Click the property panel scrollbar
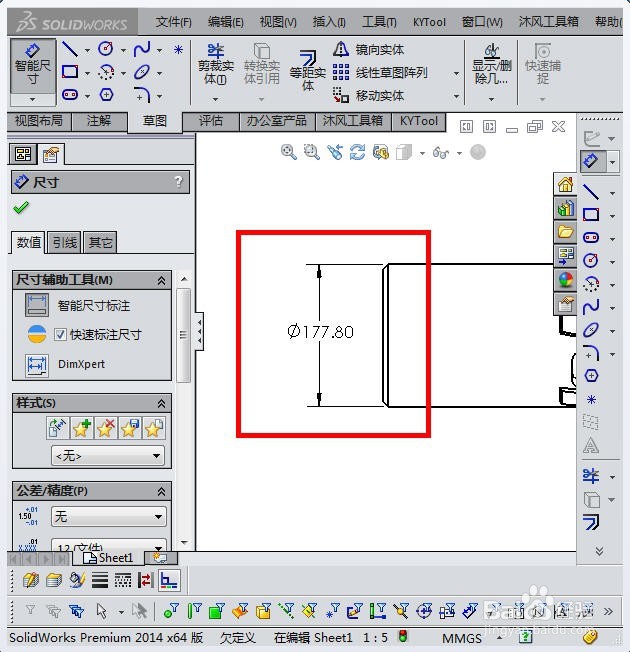This screenshot has height=652, width=630. coord(183,335)
